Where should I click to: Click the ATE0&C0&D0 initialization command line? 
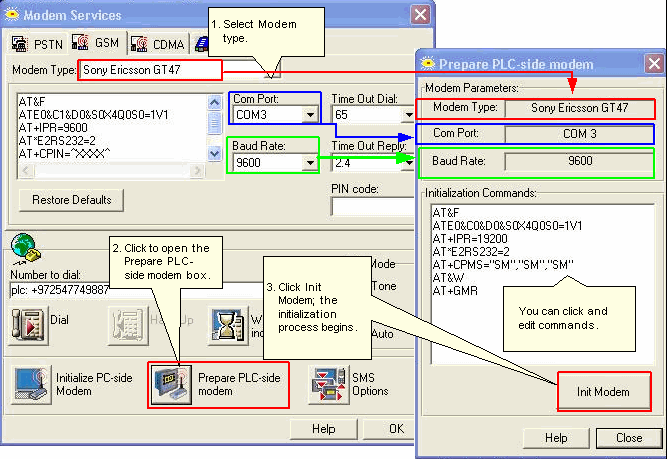point(507,226)
